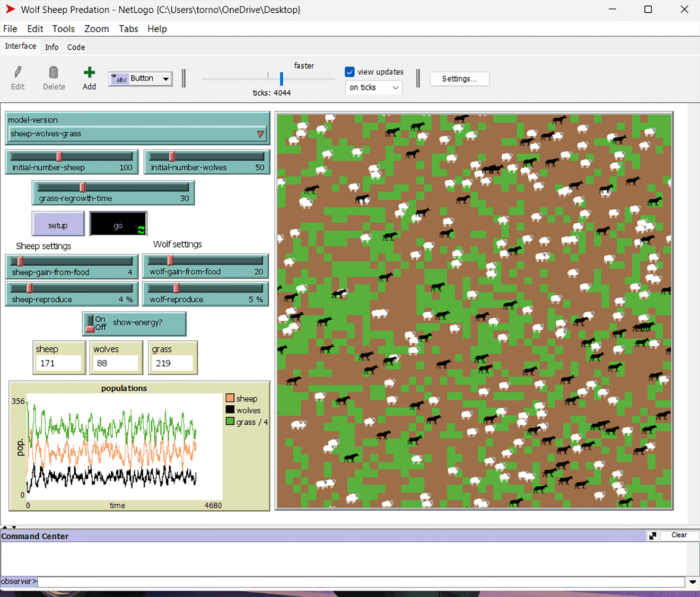700x597 pixels.
Task: Click the forever-loop icon on go button
Action: tap(141, 230)
